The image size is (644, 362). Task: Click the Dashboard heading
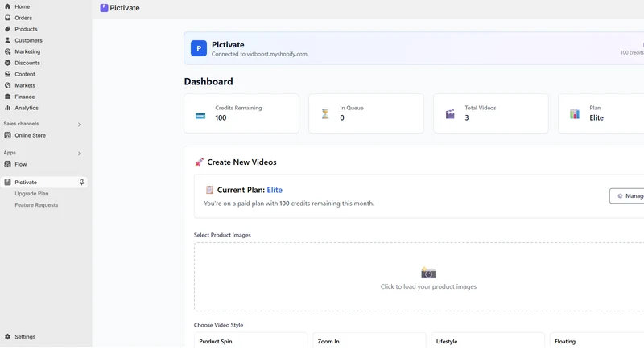[208, 82]
